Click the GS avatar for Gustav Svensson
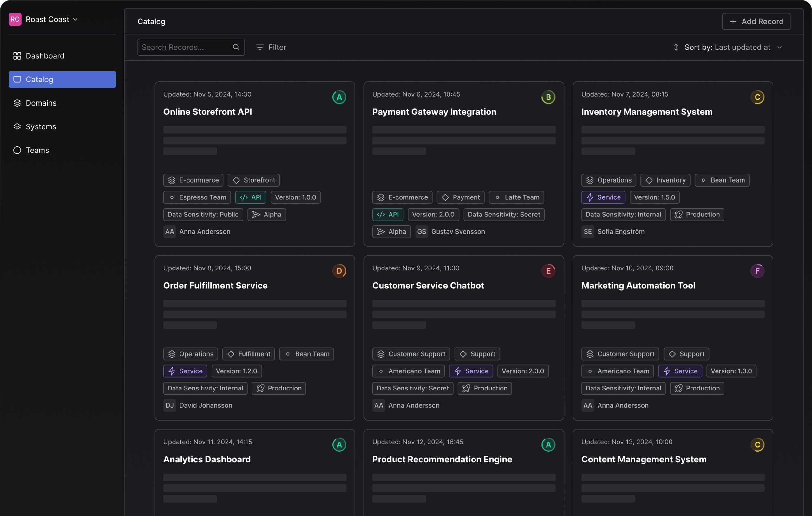The height and width of the screenshot is (516, 812). point(421,232)
